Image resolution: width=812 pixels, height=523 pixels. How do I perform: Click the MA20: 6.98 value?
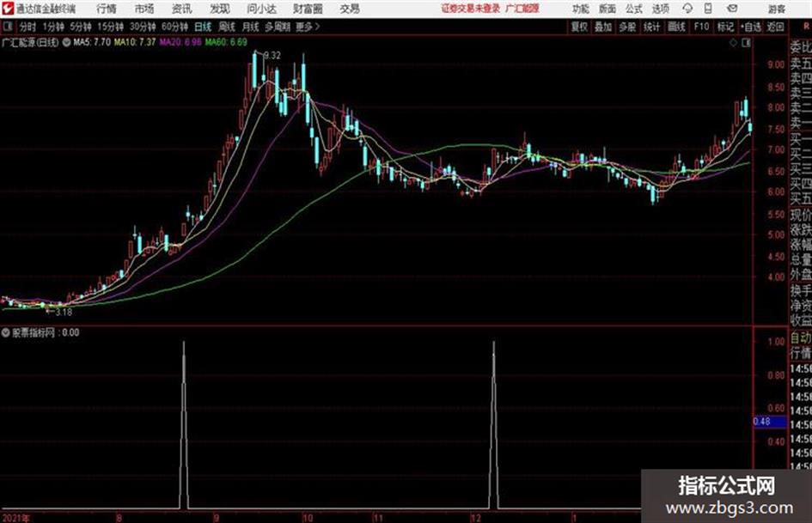coord(180,42)
